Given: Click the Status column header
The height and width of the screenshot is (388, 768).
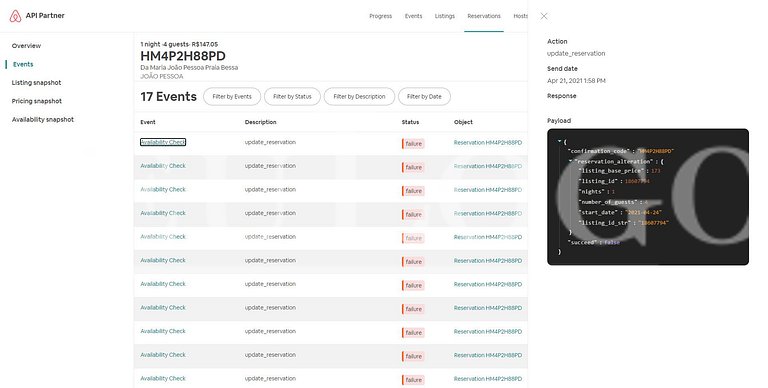Looking at the screenshot, I should point(410,122).
